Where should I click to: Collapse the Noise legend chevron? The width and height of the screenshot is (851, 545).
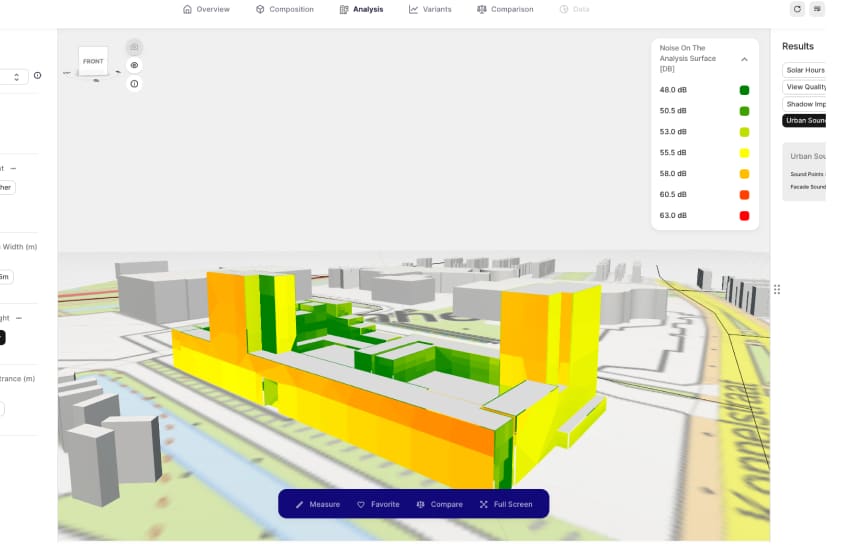[744, 59]
